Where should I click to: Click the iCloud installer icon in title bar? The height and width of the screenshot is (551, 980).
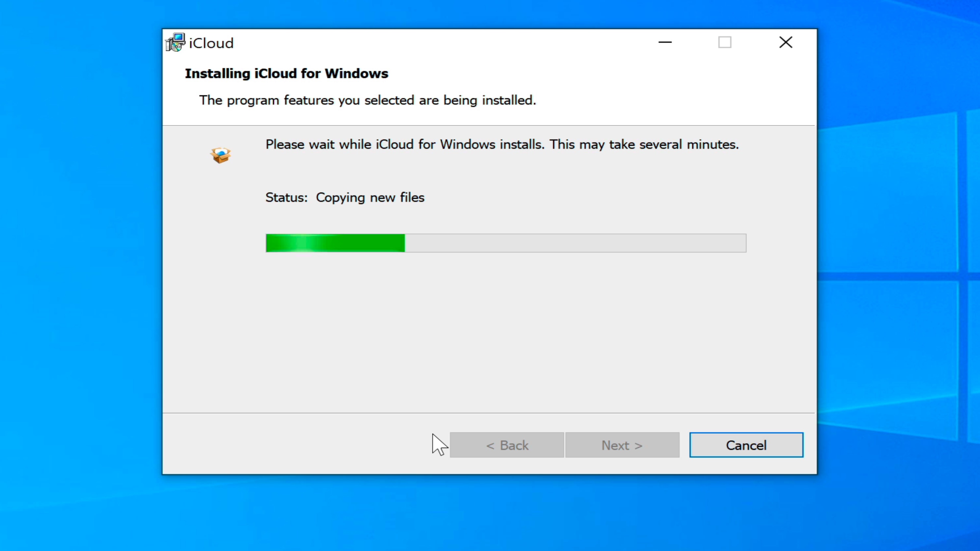(x=175, y=43)
